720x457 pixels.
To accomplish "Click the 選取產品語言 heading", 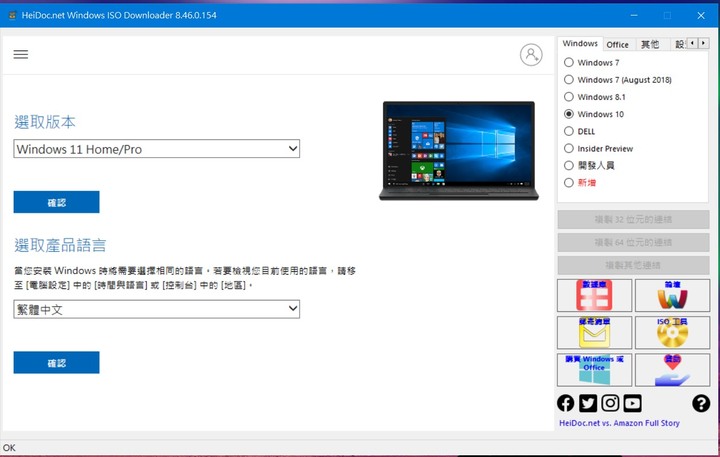I will pos(60,245).
